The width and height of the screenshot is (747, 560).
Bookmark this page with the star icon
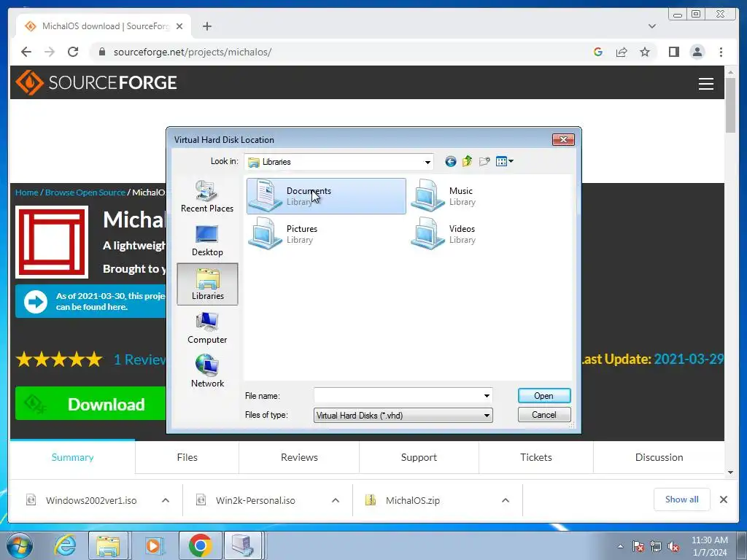pyautogui.click(x=645, y=52)
